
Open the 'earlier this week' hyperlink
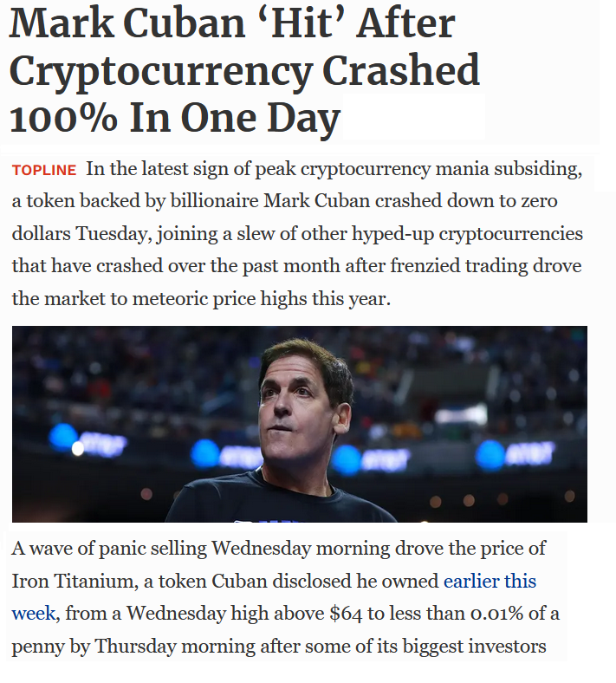490,582
